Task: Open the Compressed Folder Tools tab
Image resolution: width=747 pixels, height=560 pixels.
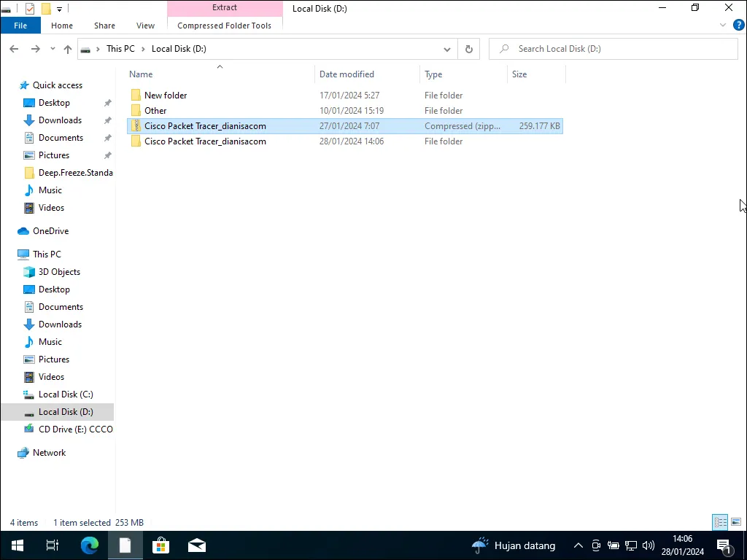Action: coord(224,26)
